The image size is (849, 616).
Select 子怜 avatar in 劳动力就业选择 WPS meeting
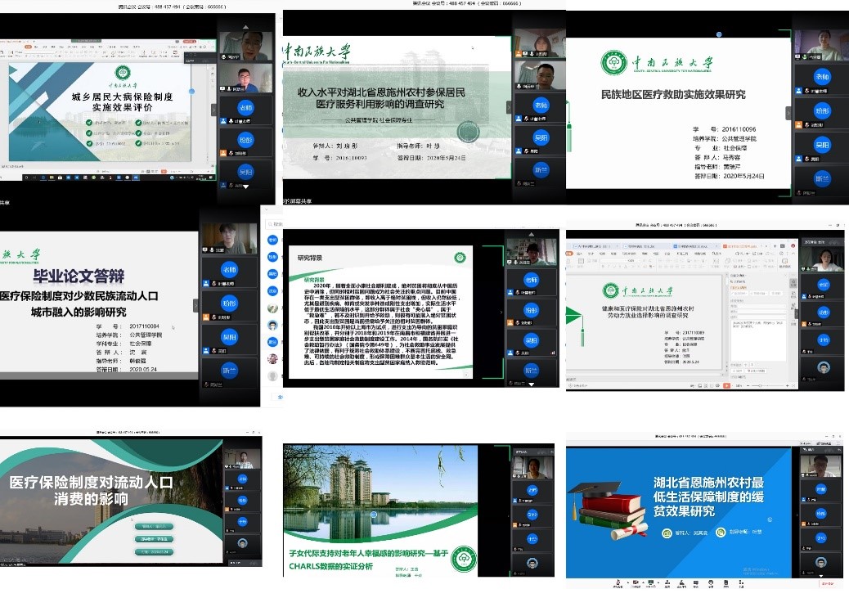coord(824,340)
